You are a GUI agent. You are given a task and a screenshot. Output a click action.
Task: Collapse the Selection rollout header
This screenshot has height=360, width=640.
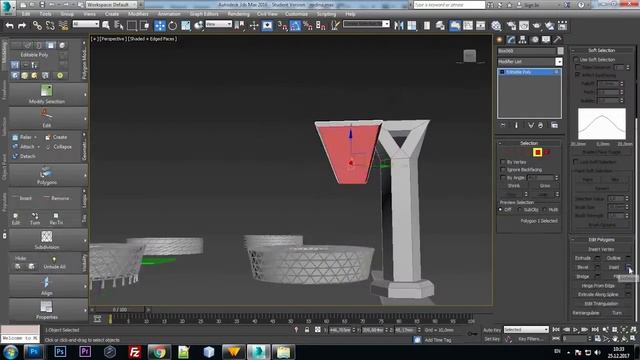click(x=529, y=143)
